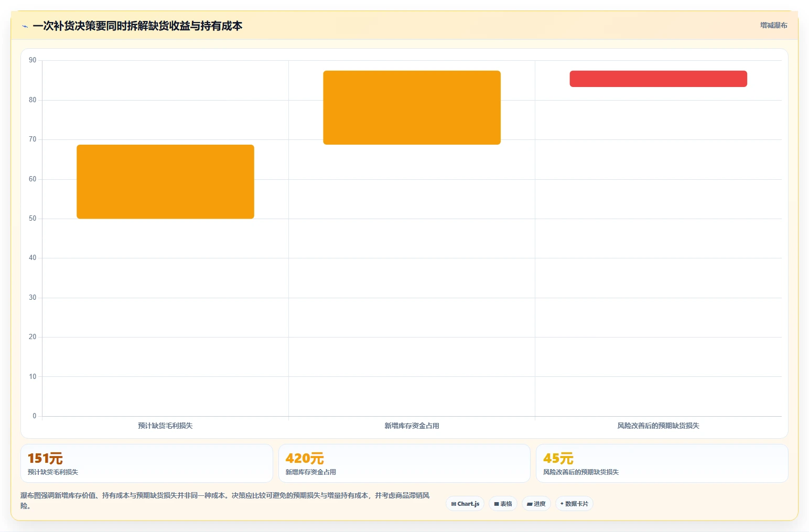Select the 进度 tag chip
This screenshot has width=809, height=532.
tap(536, 504)
